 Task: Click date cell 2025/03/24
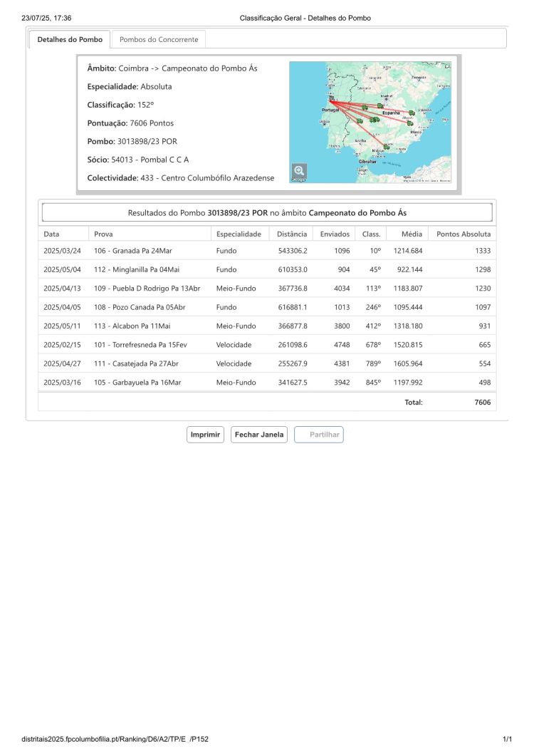point(62,251)
